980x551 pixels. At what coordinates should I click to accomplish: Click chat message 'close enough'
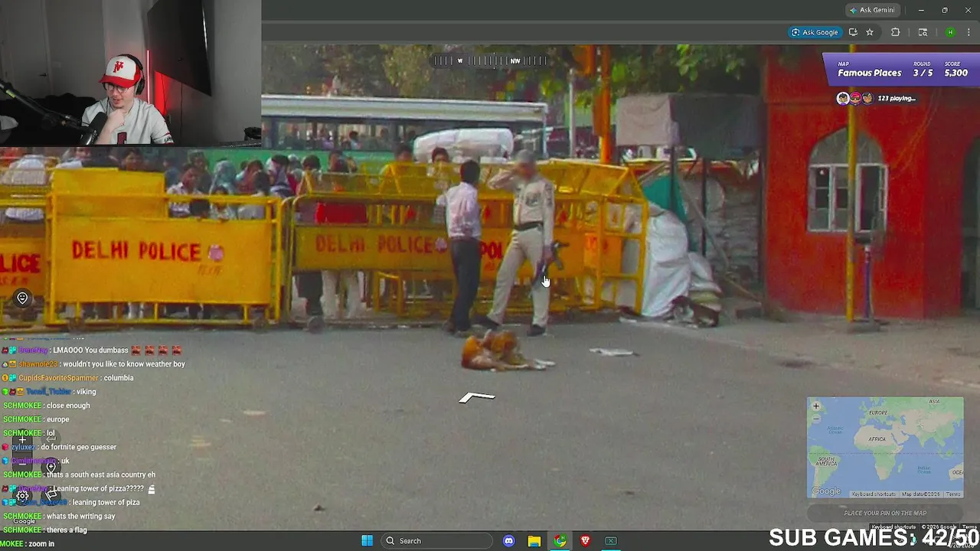click(x=68, y=406)
